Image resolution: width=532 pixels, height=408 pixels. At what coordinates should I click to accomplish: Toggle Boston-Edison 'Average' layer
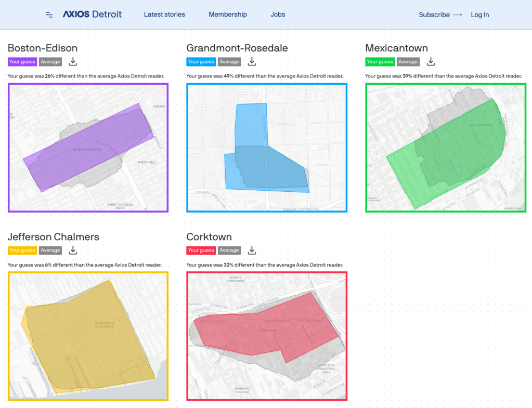pyautogui.click(x=50, y=62)
